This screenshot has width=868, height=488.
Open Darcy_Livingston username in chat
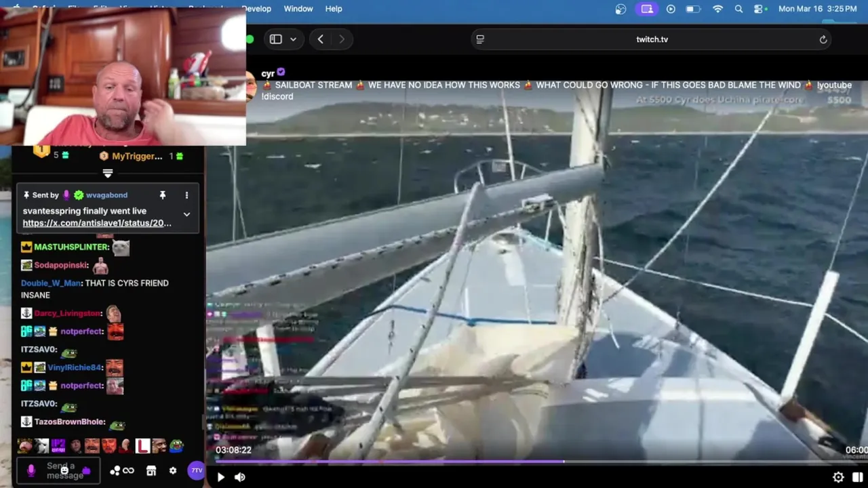tap(67, 314)
